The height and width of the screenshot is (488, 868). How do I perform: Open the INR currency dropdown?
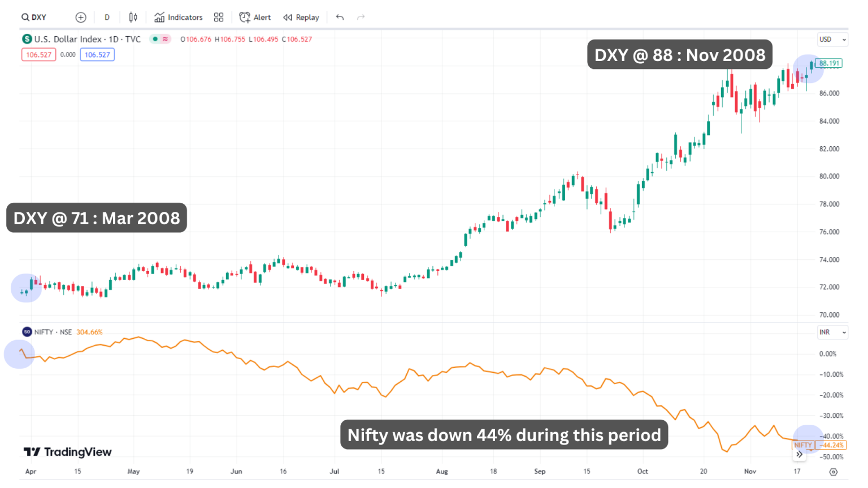pos(832,332)
